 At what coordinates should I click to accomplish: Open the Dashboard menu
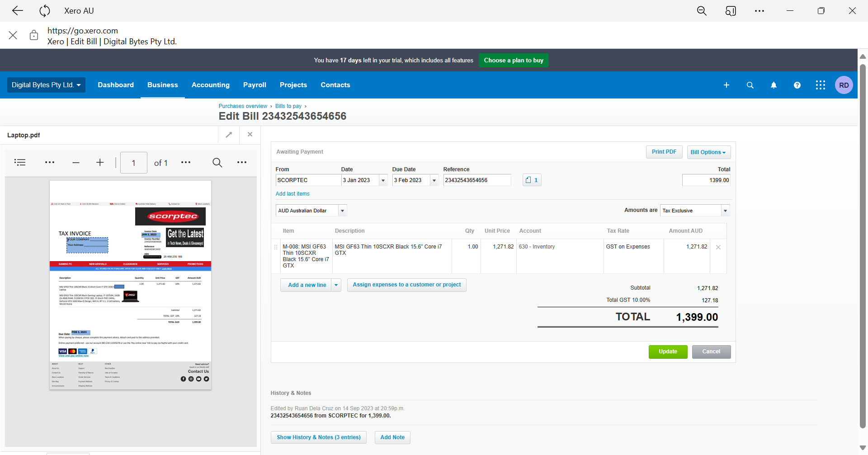[116, 85]
